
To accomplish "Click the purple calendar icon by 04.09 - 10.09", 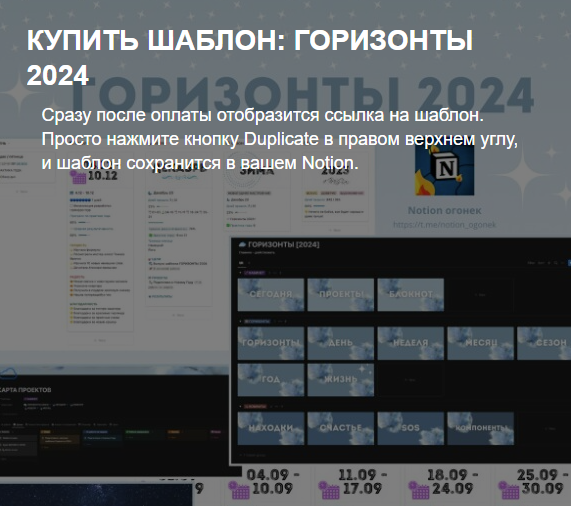I will pyautogui.click(x=239, y=490).
